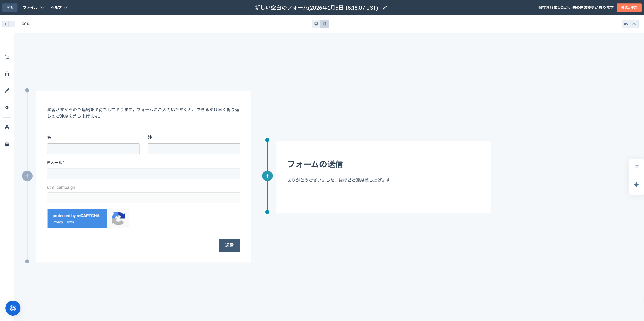Click the zoom in plus button
Image resolution: width=644 pixels, height=321 pixels.
pyautogui.click(x=5, y=24)
